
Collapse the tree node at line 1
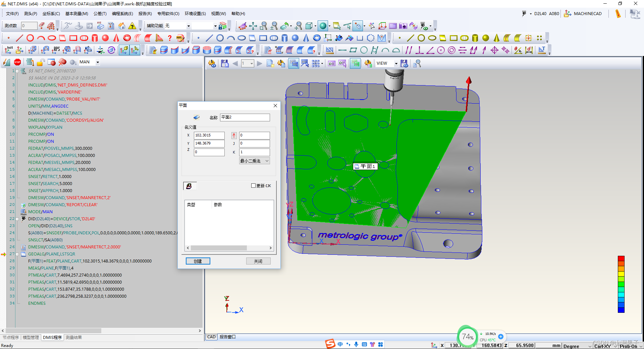click(17, 71)
